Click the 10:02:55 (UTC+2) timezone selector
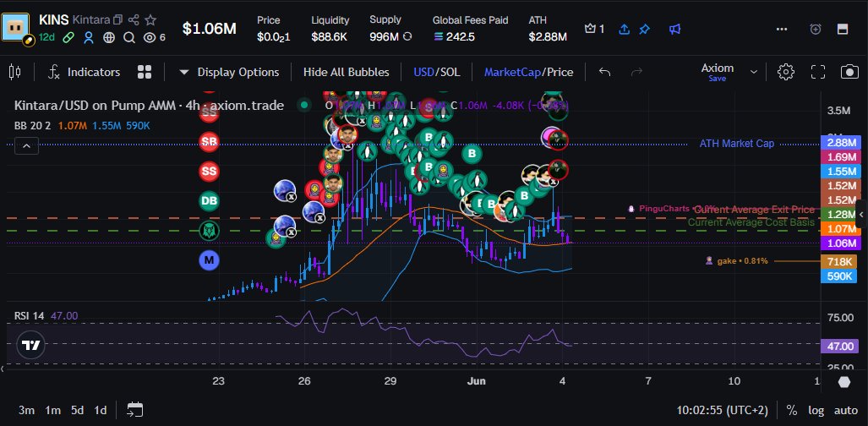Screen dimensions: 868x426 point(723,411)
